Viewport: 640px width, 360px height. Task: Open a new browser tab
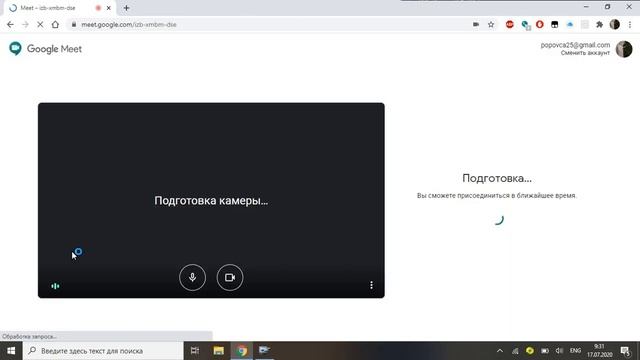pyautogui.click(x=127, y=8)
